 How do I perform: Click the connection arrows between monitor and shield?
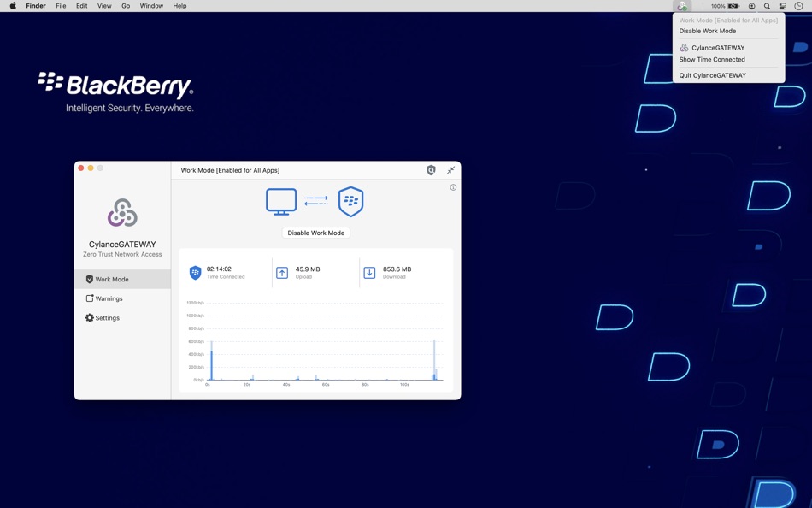pyautogui.click(x=316, y=201)
